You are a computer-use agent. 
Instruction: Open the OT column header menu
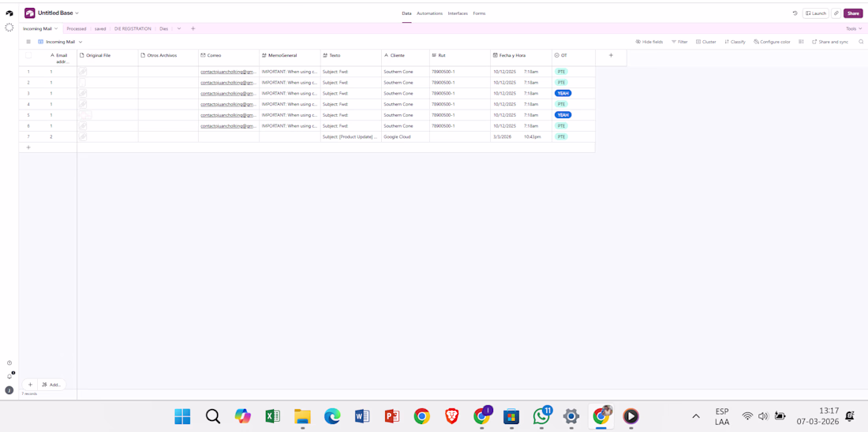coord(574,55)
